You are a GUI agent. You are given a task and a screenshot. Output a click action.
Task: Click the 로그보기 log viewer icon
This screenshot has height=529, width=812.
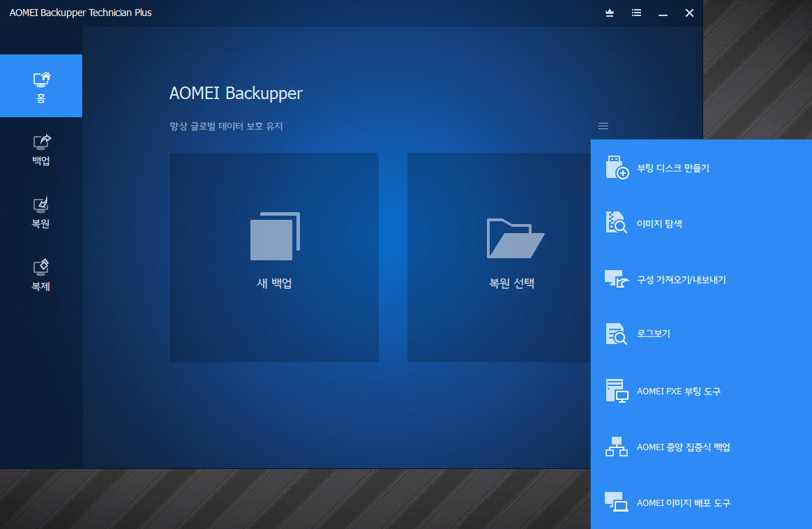tap(616, 334)
